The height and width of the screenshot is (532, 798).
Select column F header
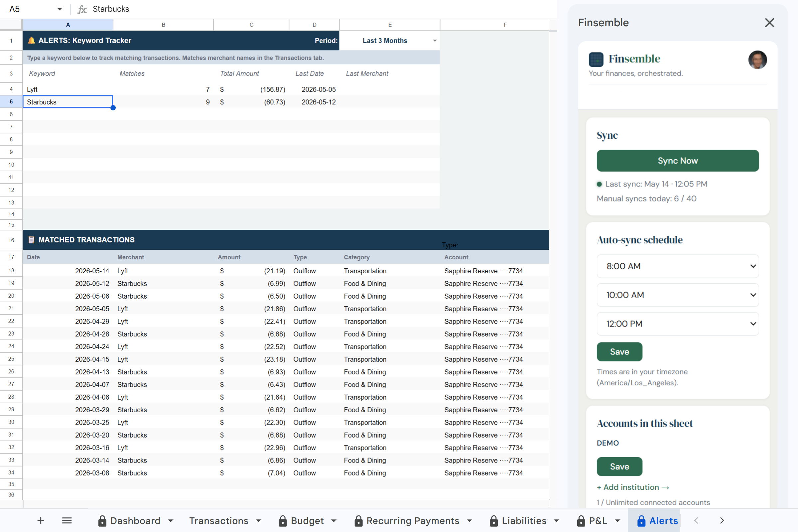[495, 25]
